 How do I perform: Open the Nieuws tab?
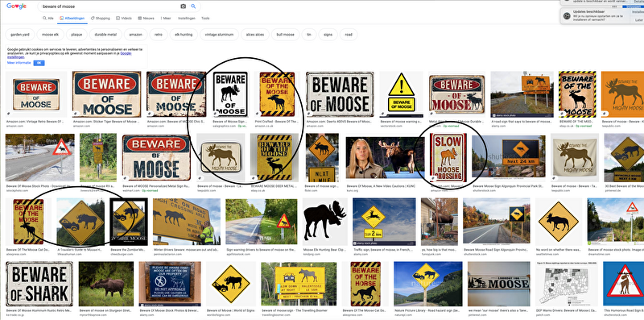tap(147, 19)
